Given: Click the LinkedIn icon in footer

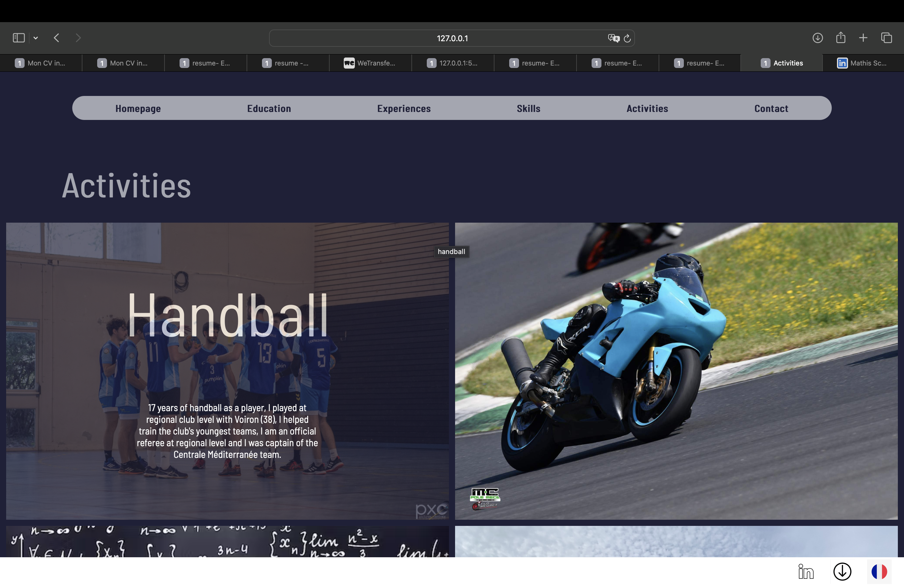Looking at the screenshot, I should pyautogui.click(x=806, y=572).
